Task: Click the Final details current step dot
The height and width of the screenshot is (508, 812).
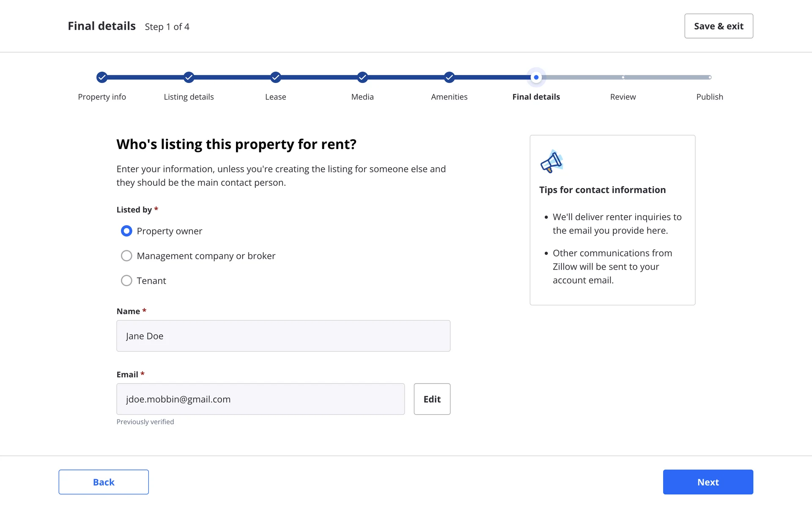Action: point(536,77)
